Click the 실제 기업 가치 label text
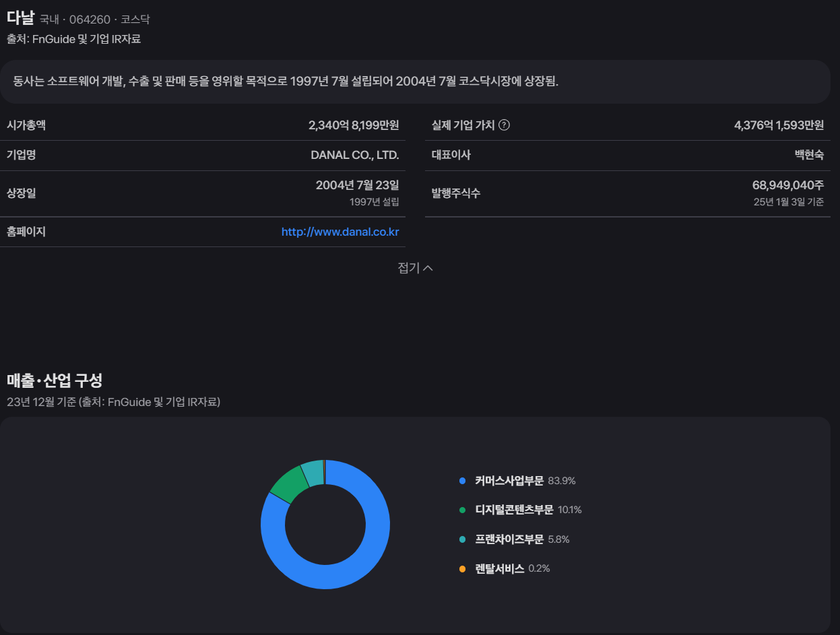The width and height of the screenshot is (840, 635). coord(463,125)
